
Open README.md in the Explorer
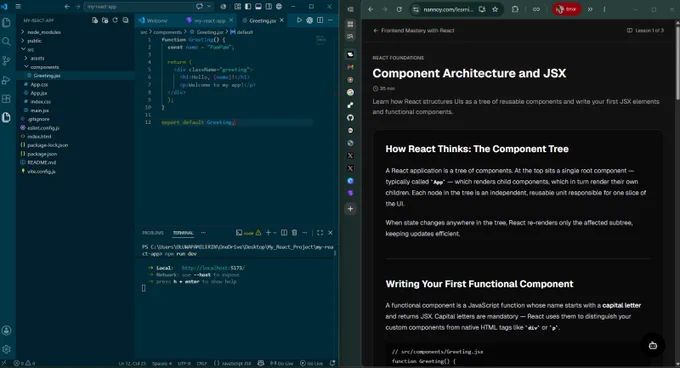[x=42, y=163]
